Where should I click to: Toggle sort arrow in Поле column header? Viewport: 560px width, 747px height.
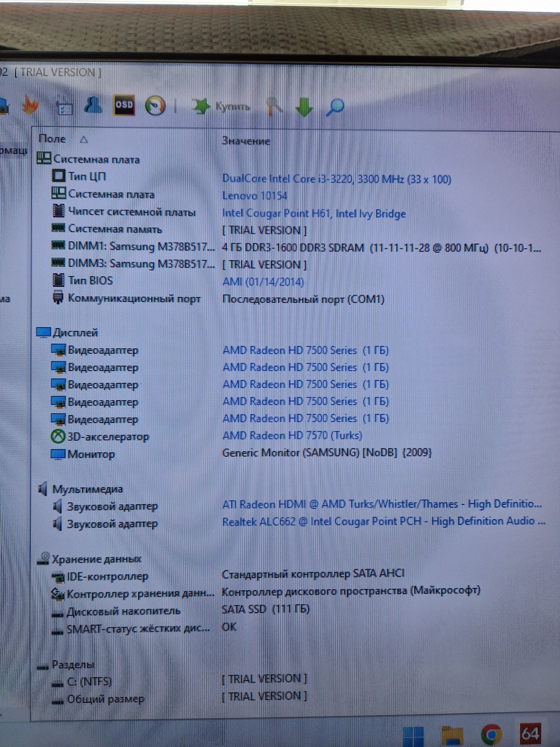click(x=84, y=140)
